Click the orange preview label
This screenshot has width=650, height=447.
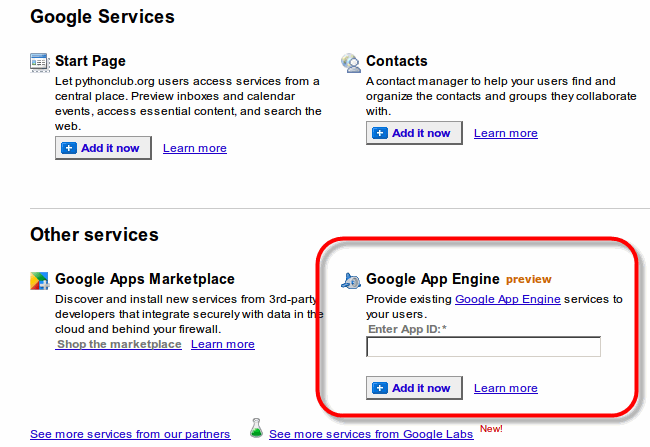(528, 280)
